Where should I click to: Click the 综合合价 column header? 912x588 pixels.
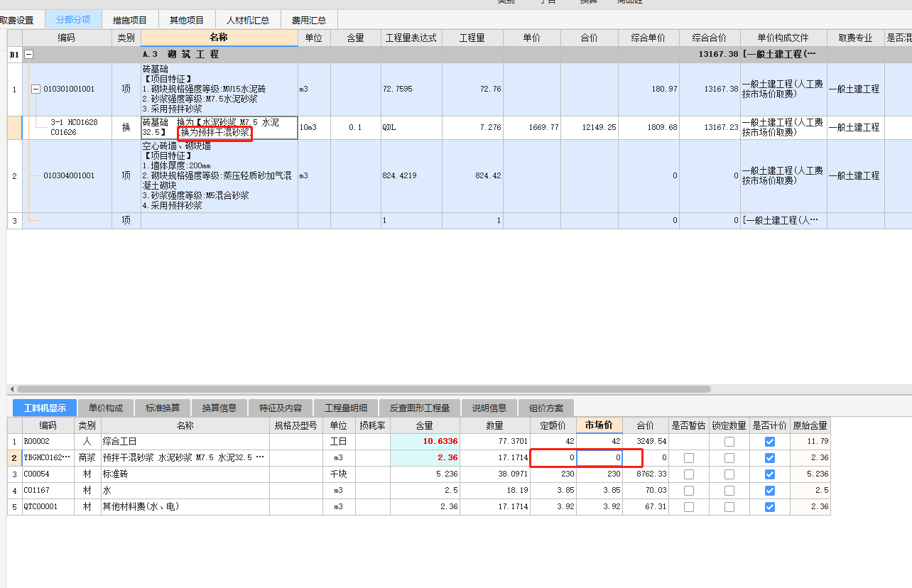point(710,38)
